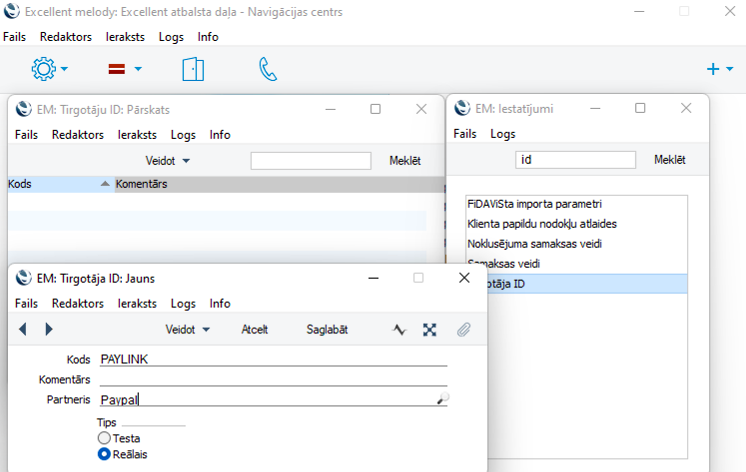The height and width of the screenshot is (472, 746).
Task: Open Ieraksts menu in main window
Action: pyautogui.click(x=125, y=37)
